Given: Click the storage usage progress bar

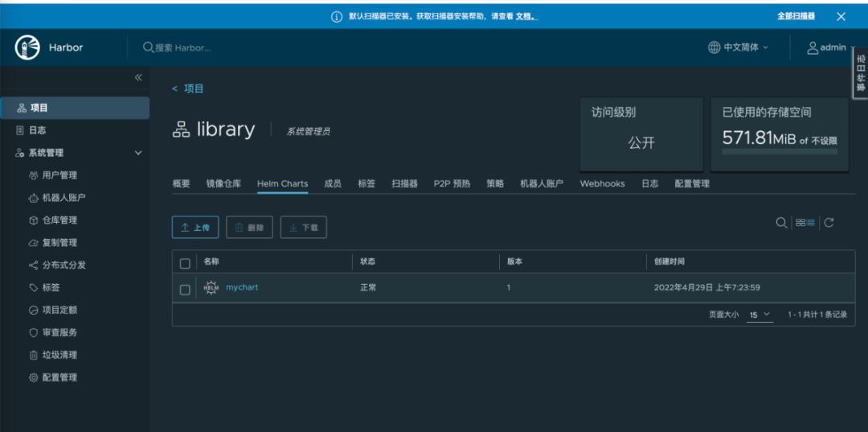Looking at the screenshot, I should (x=780, y=151).
